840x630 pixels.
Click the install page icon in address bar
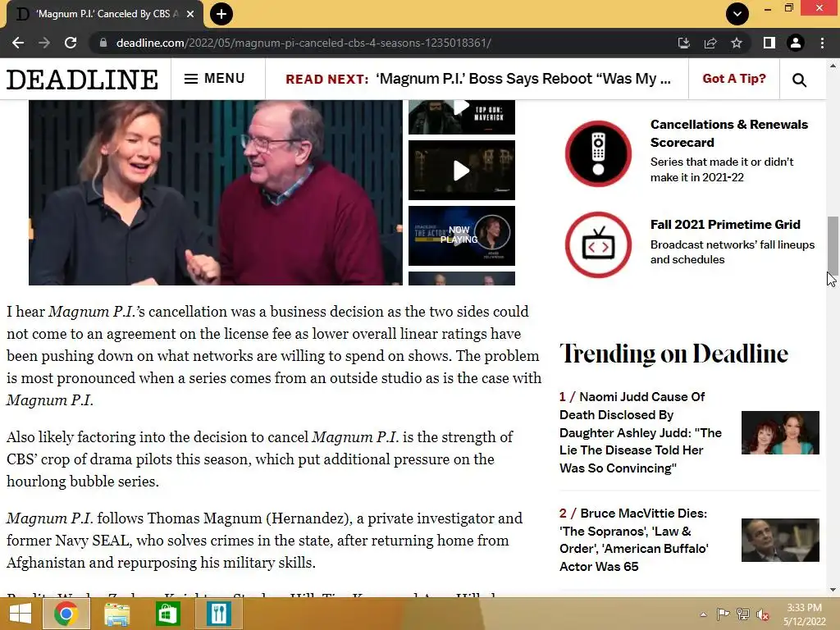(683, 43)
